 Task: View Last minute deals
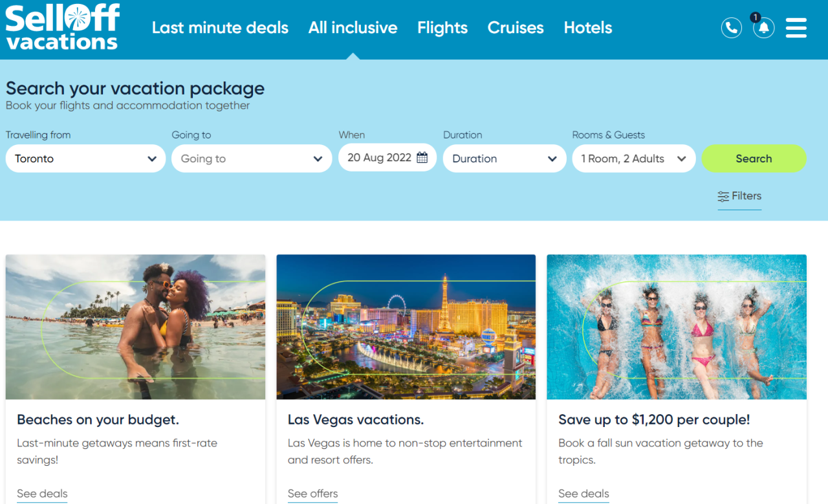220,28
